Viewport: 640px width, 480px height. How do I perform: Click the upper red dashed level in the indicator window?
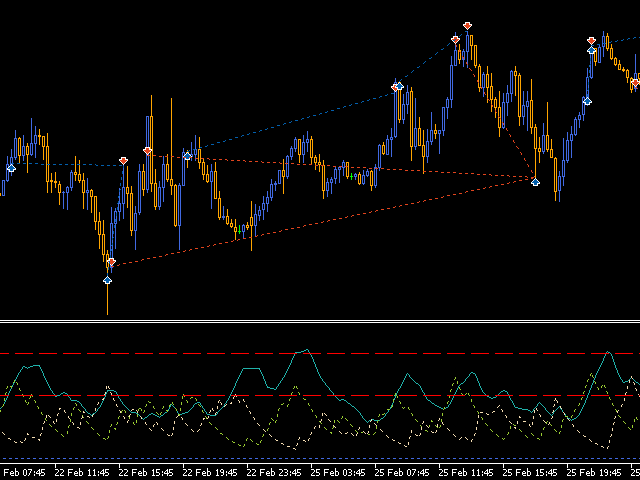coord(320,353)
